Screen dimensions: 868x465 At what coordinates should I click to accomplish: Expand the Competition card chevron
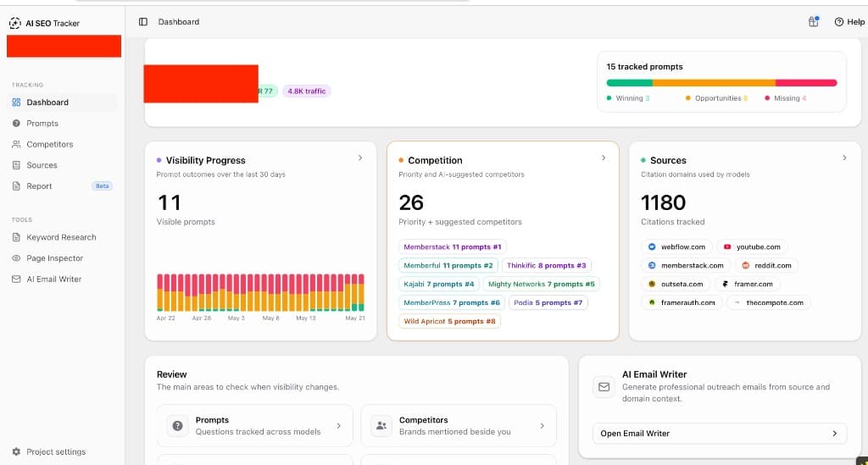pyautogui.click(x=604, y=158)
